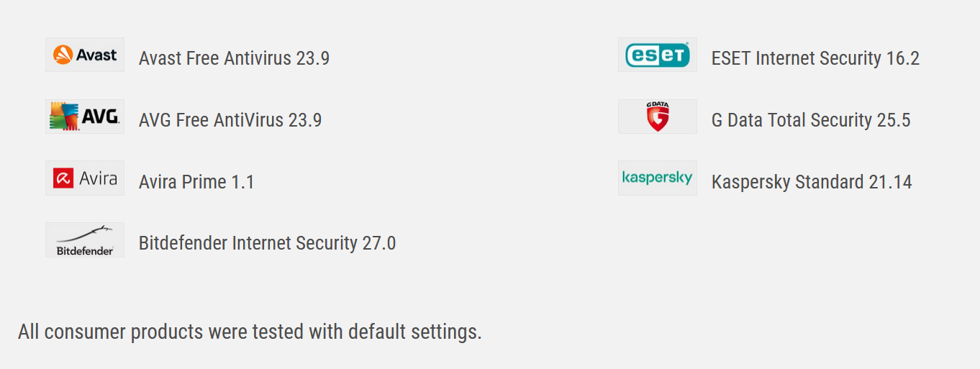980x369 pixels.
Task: Click version number 25.5 after G Data
Action: coord(894,119)
